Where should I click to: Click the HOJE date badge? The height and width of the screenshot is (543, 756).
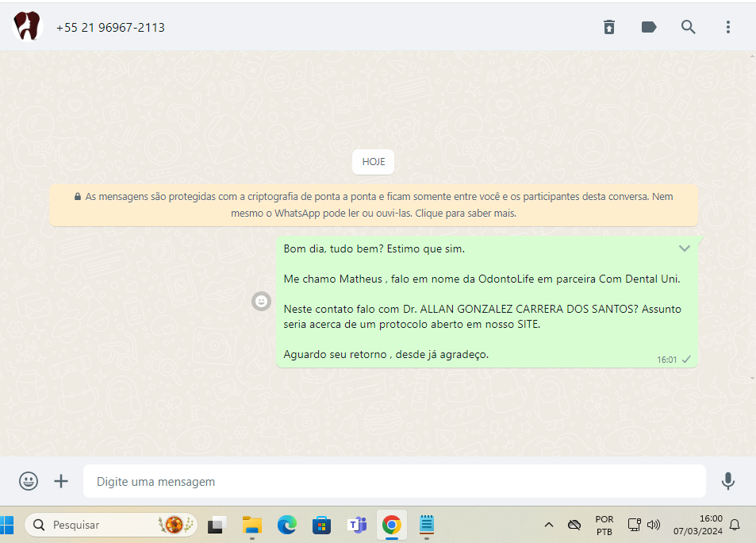[x=373, y=162]
